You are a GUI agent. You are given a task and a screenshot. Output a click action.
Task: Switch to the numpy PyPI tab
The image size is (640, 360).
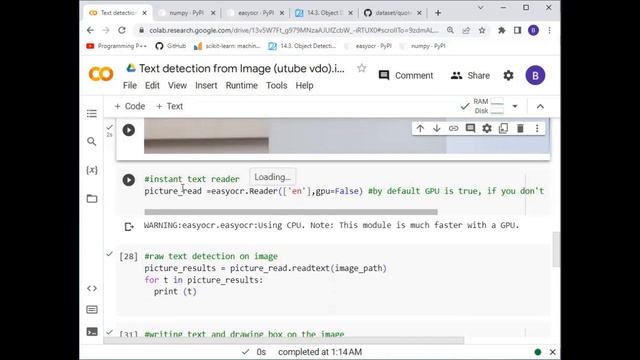[x=187, y=13]
